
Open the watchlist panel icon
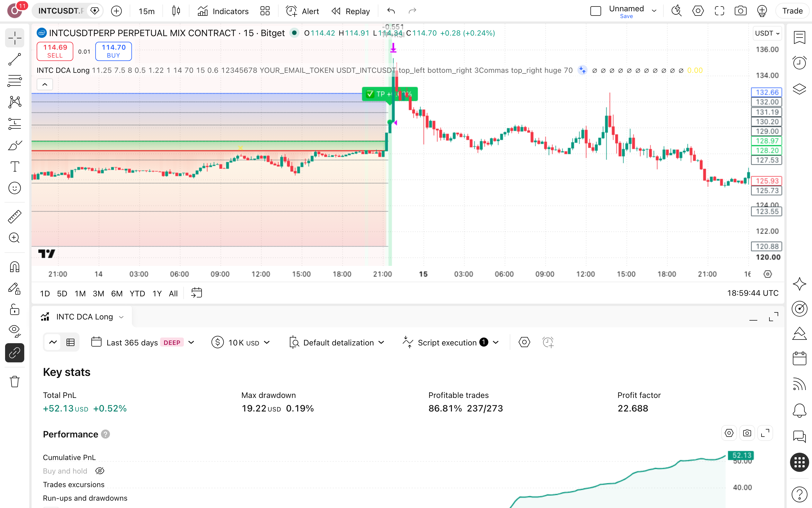[x=799, y=37]
